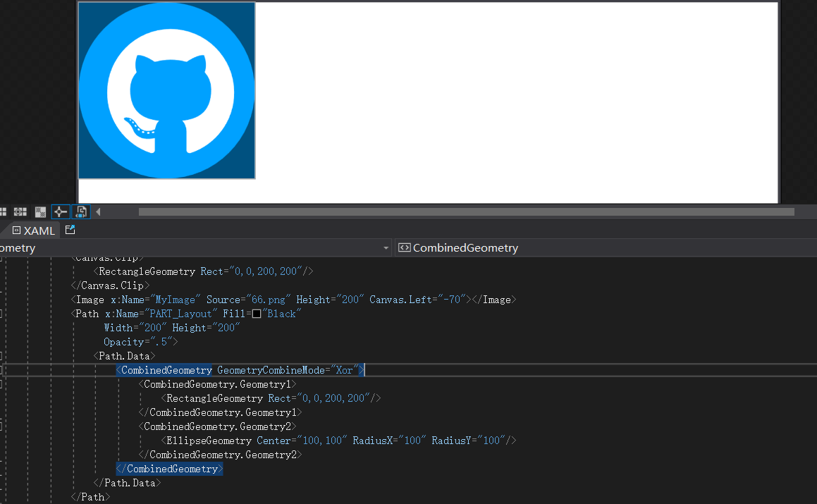
Task: Click the closing </Image> tag
Action: tap(494, 300)
